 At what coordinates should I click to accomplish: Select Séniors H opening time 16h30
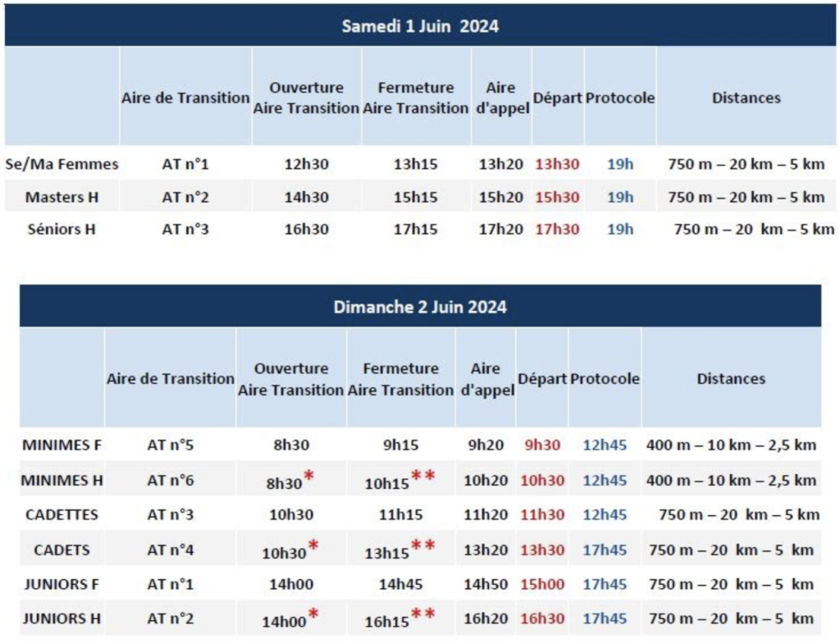point(306,230)
